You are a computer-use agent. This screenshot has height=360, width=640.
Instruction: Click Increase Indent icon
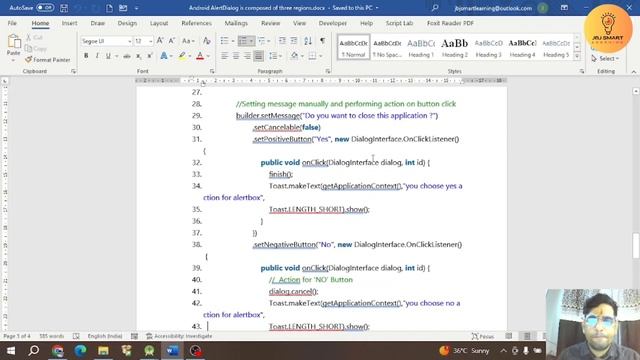click(x=294, y=41)
